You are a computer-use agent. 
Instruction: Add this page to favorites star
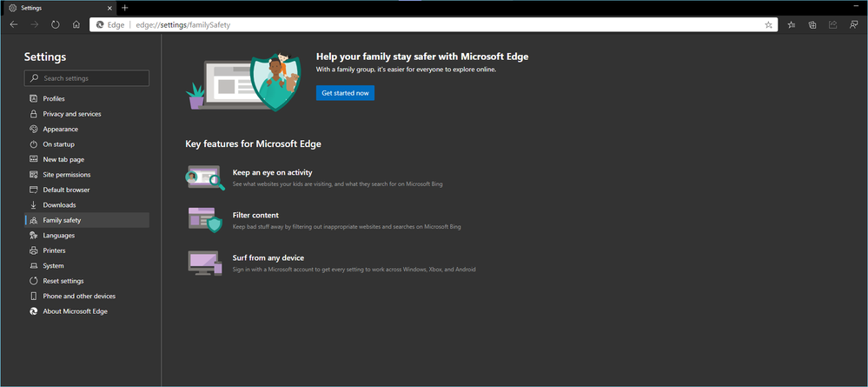(x=768, y=24)
